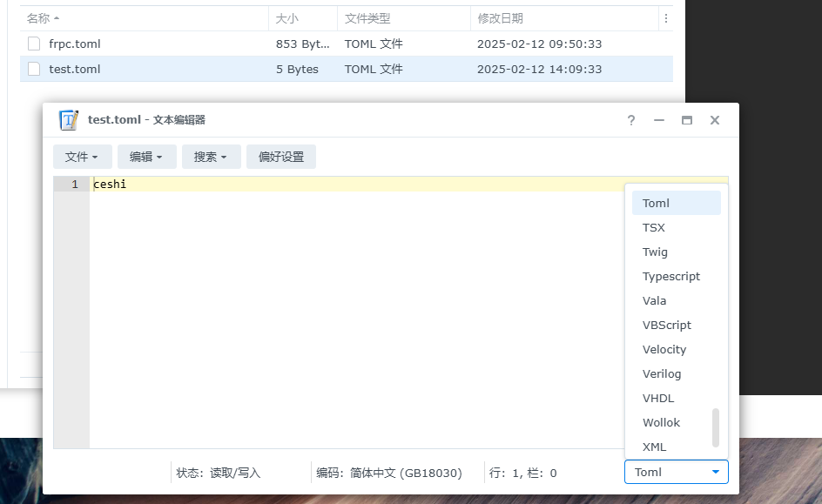Viewport: 822px width, 504px height.
Task: Open the 文件 menu
Action: [83, 157]
